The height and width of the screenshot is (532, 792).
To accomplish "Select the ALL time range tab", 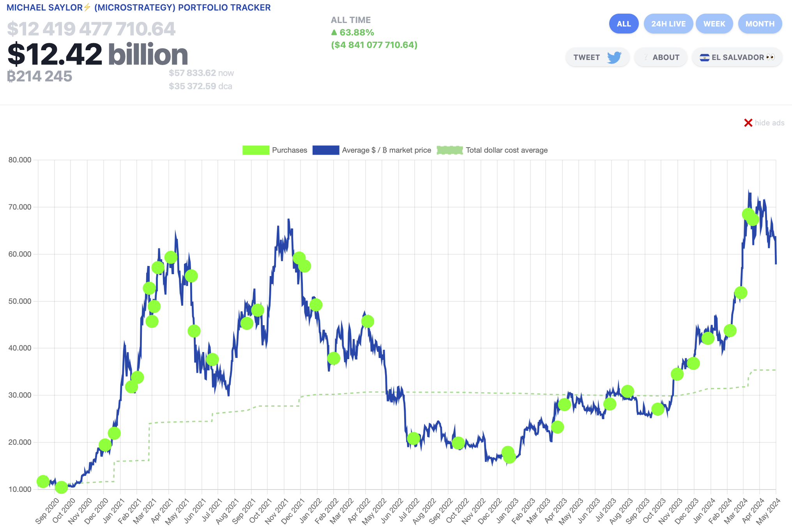I will click(624, 24).
